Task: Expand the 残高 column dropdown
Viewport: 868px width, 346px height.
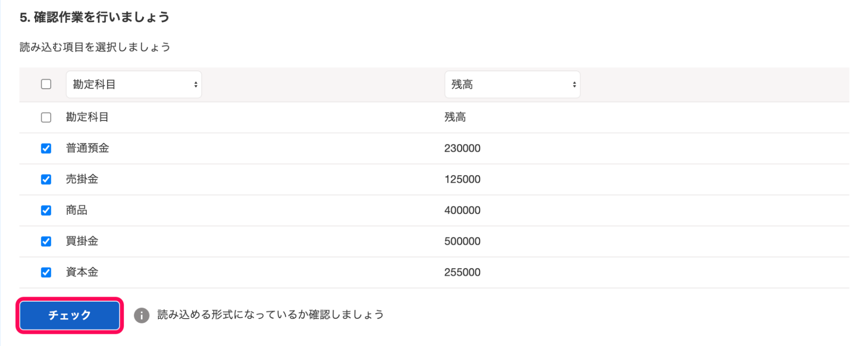Action: tap(512, 84)
